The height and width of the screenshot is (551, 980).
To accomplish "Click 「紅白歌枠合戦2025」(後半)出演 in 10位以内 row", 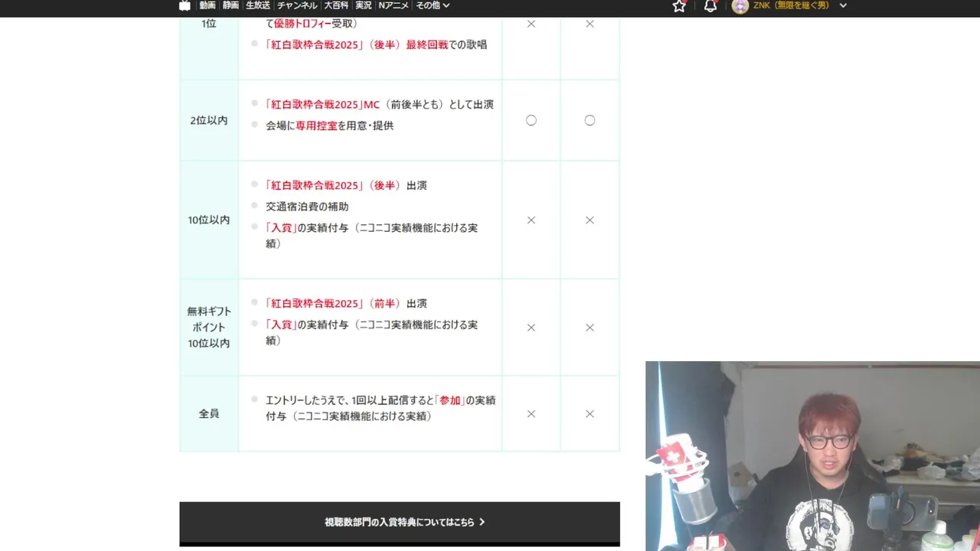I will pyautogui.click(x=345, y=186).
